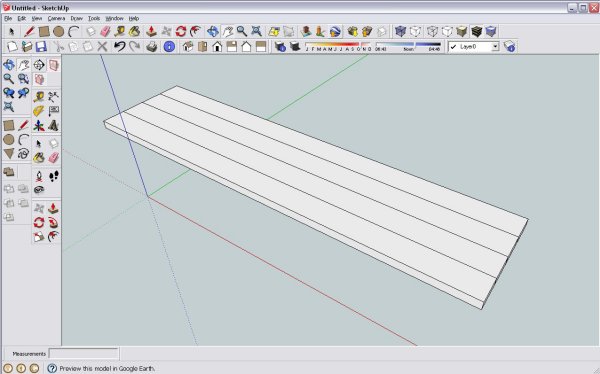Select the 3D Text tool

(53, 126)
